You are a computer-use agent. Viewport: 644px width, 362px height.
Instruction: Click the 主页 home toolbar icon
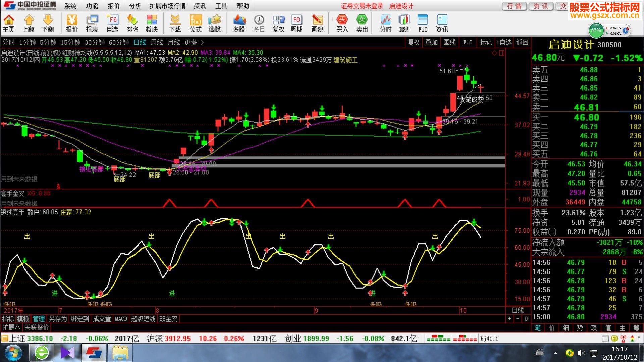tap(9, 23)
